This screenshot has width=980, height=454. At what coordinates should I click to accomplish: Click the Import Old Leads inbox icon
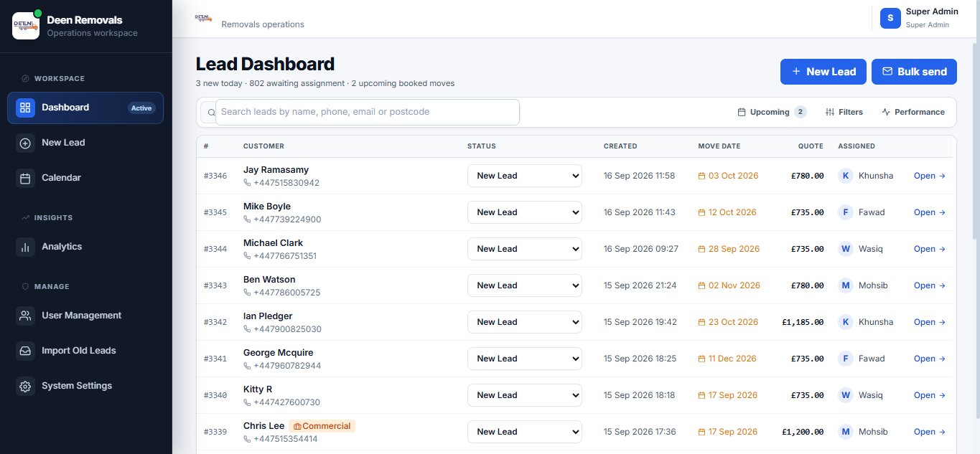click(25, 351)
